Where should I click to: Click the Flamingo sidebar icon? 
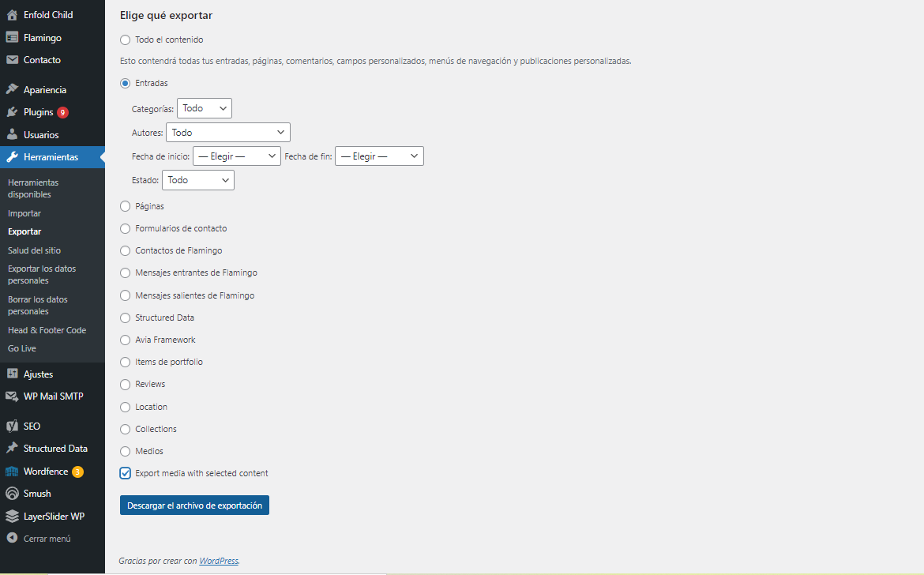pos(12,37)
